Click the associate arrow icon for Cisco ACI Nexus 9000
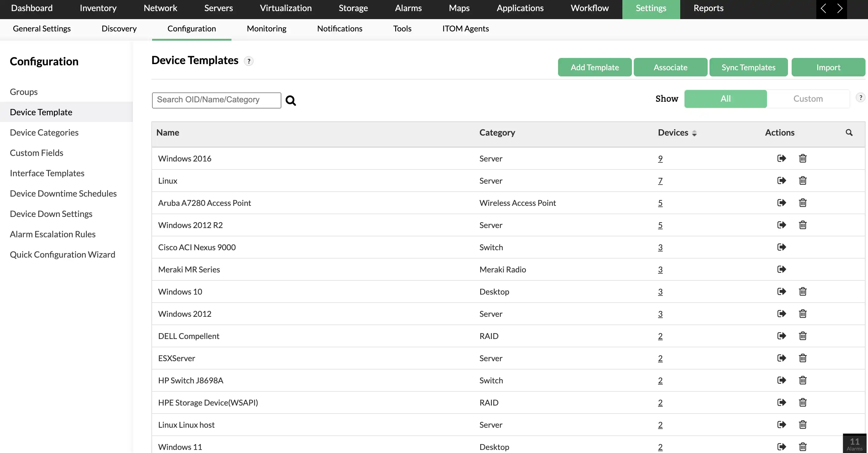The width and height of the screenshot is (868, 453). 782,247
